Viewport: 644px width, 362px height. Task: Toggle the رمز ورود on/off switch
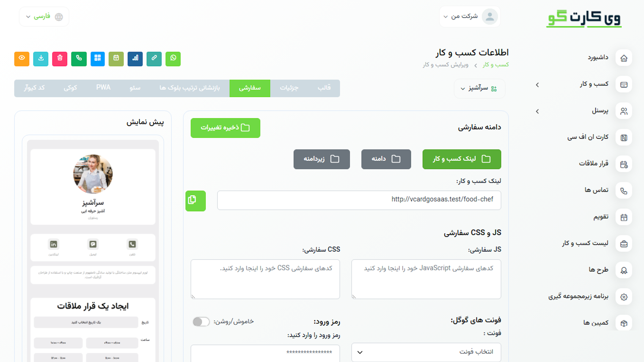pos(201,321)
